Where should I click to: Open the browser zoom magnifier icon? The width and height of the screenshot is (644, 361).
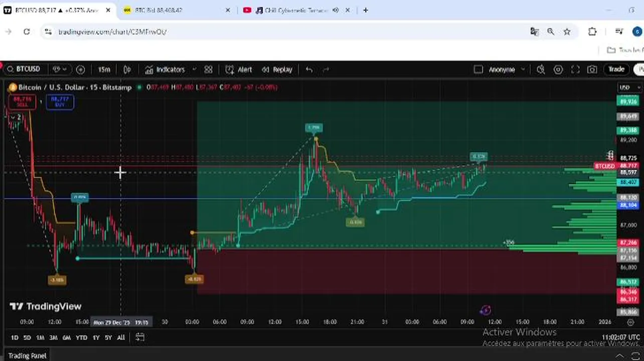pos(551,32)
